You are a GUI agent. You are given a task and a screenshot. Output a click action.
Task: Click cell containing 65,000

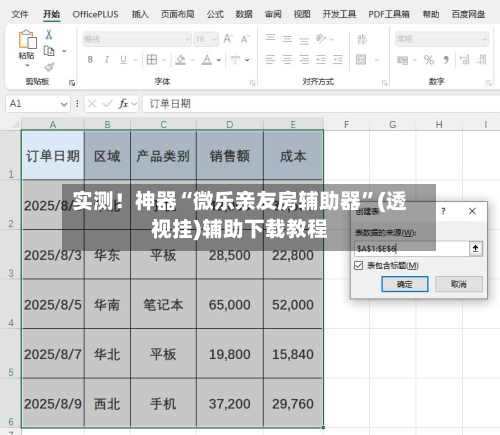230,304
